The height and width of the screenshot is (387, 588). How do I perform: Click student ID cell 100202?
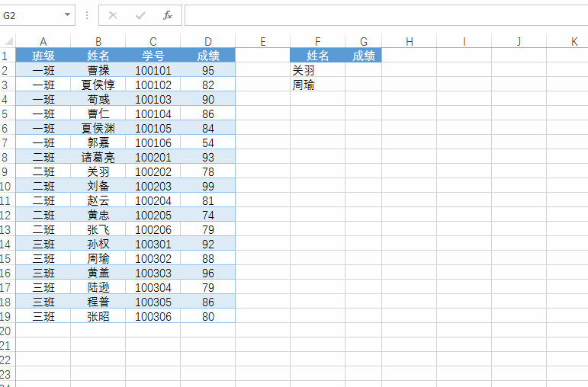[153, 171]
